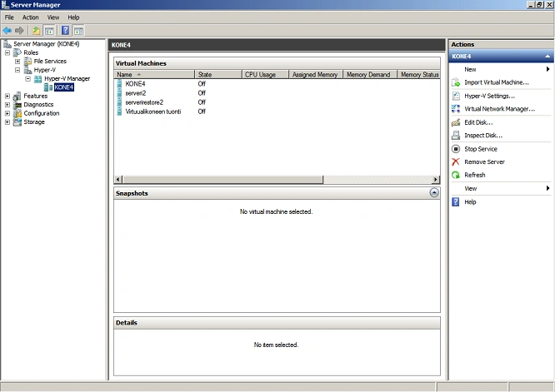
Task: Sort by the Name column header
Action: point(154,75)
